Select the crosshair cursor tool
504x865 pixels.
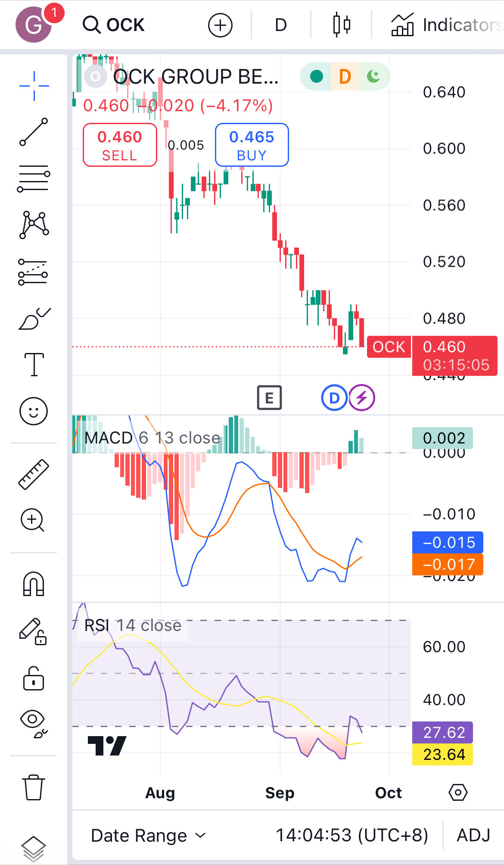[x=34, y=86]
